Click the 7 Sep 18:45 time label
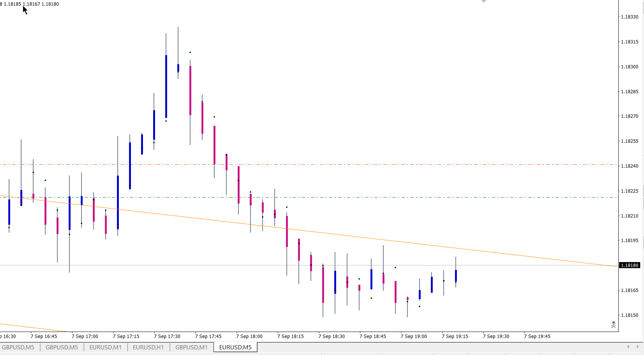644x355 pixels. [373, 336]
